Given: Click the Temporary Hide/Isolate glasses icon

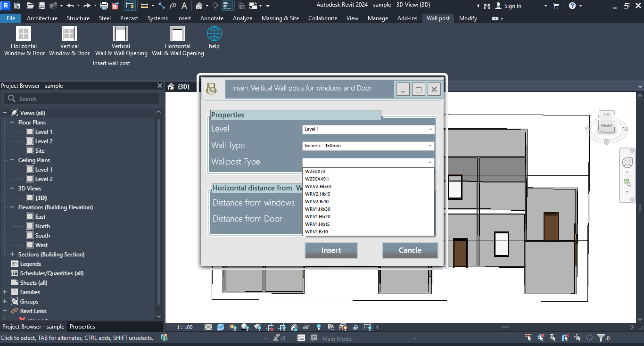Looking at the screenshot, I should [x=306, y=327].
